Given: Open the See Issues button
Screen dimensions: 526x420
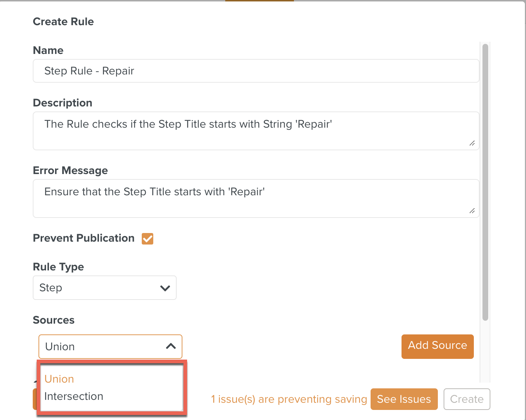Looking at the screenshot, I should pos(404,399).
